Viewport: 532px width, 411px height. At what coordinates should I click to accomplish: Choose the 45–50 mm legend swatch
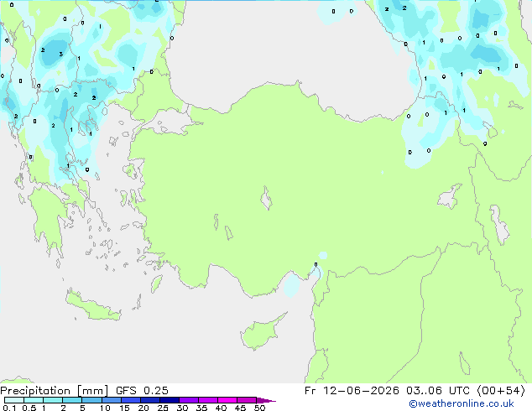(x=247, y=400)
